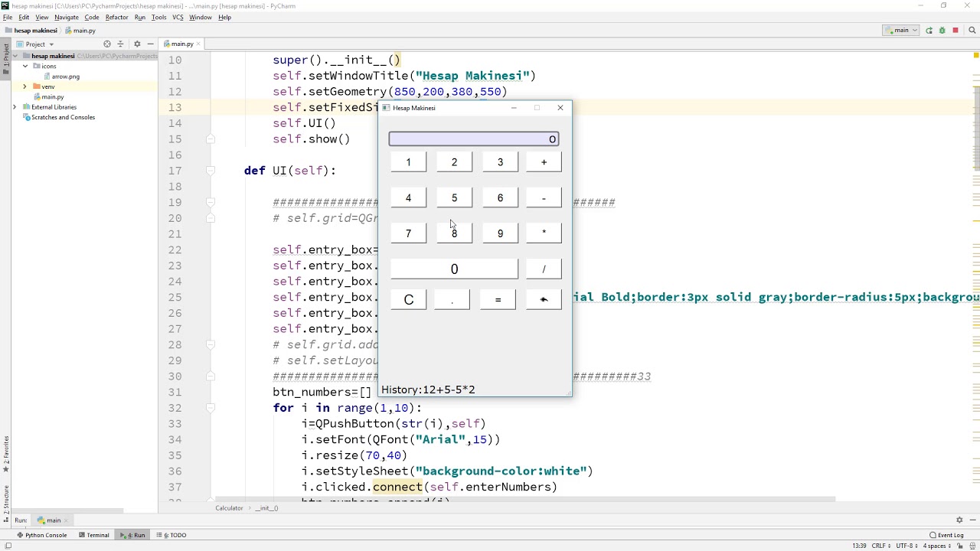This screenshot has width=980, height=551.
Task: Open the File menu
Action: (8, 17)
